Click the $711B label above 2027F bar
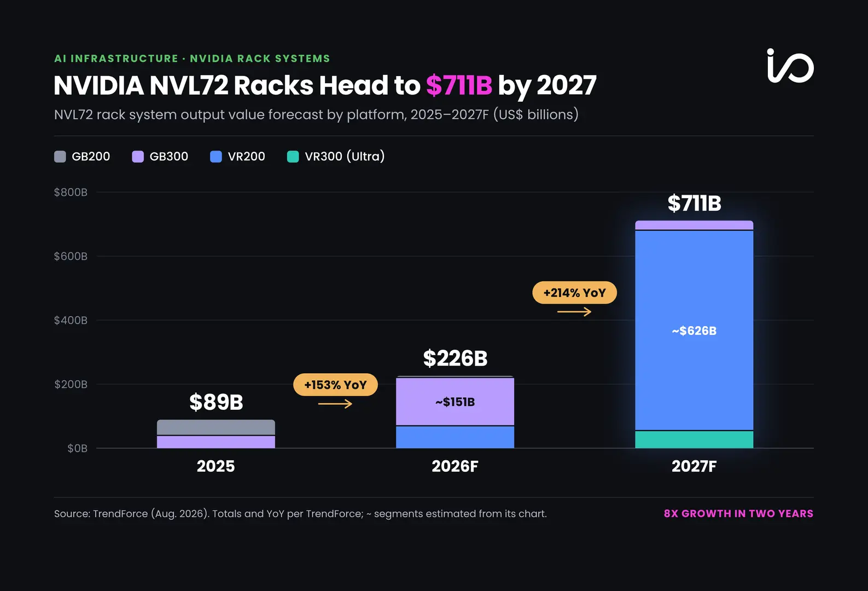Viewport: 868px width, 591px height. click(694, 204)
